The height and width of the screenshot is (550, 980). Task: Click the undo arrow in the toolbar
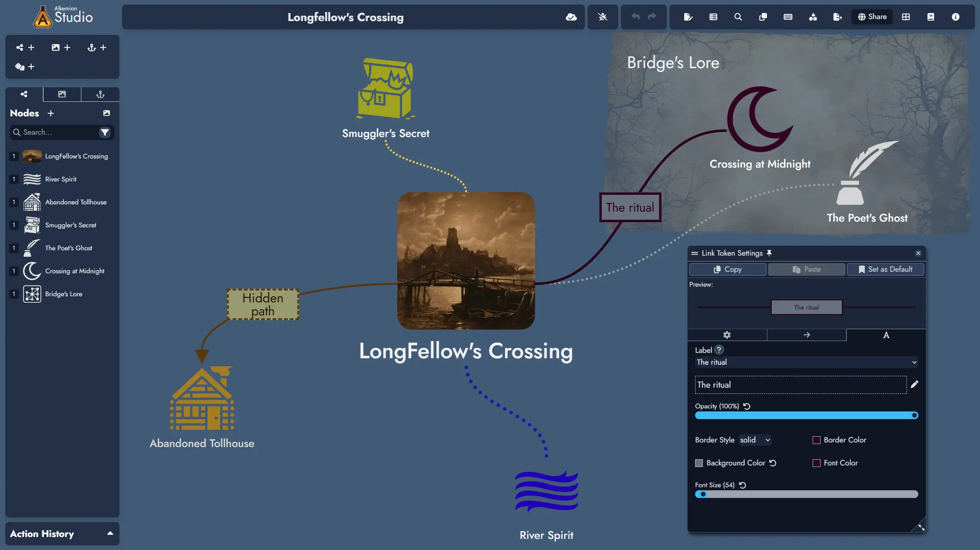(635, 17)
